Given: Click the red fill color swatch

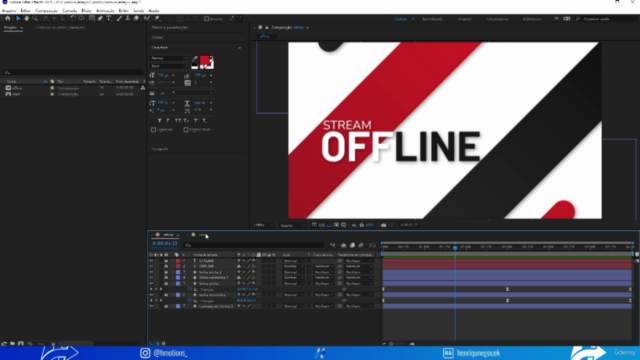Looking at the screenshot, I should 204,61.
